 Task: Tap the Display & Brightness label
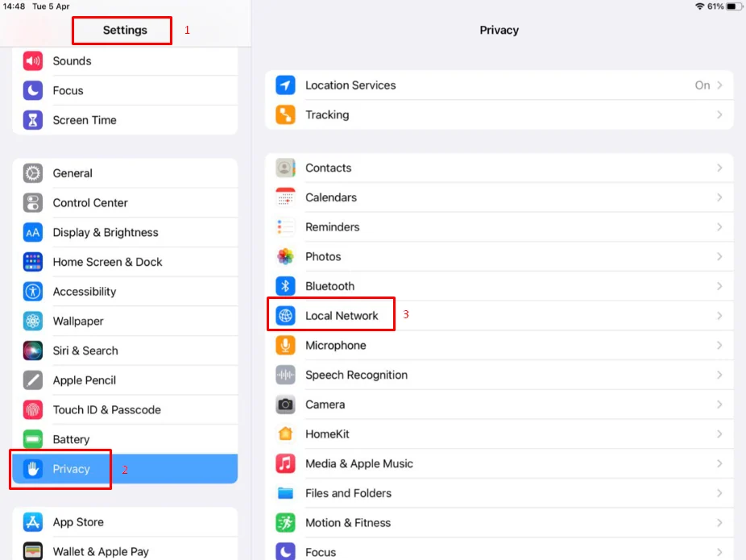106,232
